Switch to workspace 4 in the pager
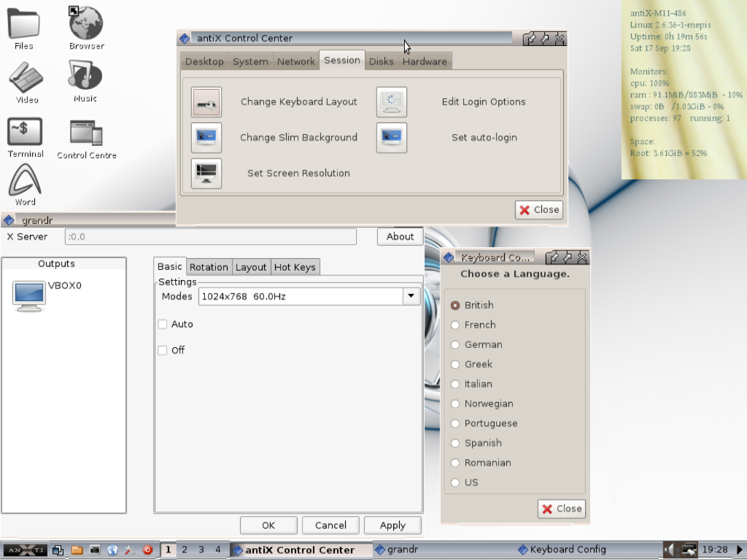The height and width of the screenshot is (560, 747). point(218,550)
